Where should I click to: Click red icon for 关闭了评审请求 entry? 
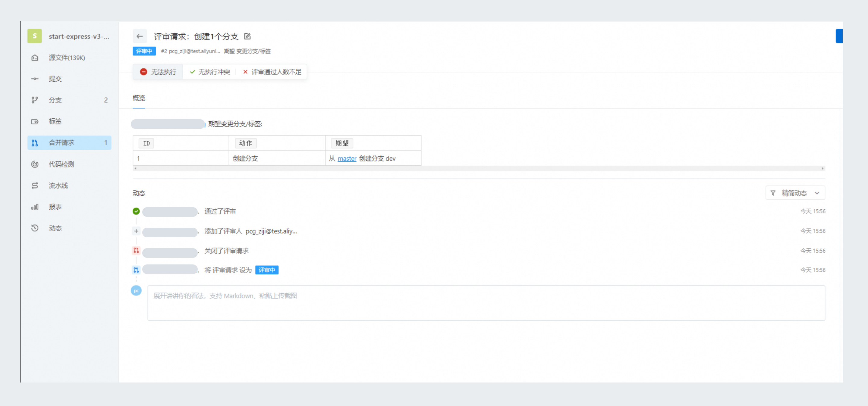coord(136,251)
